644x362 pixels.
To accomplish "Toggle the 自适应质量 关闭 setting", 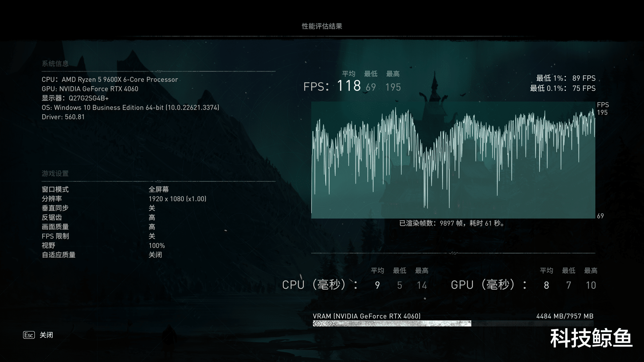I will [155, 255].
